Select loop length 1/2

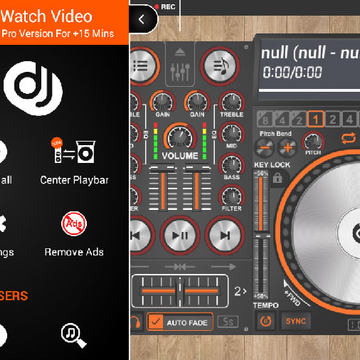299,119
